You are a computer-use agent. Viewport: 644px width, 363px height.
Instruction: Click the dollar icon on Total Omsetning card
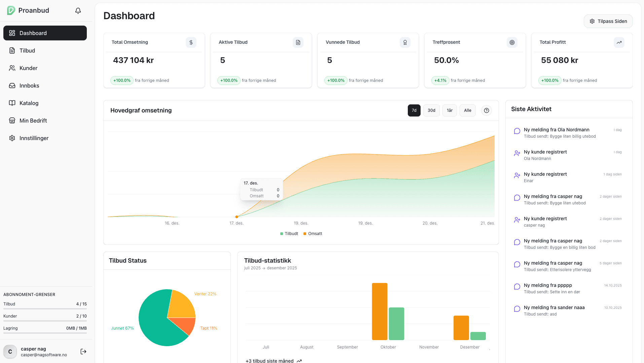pos(191,42)
